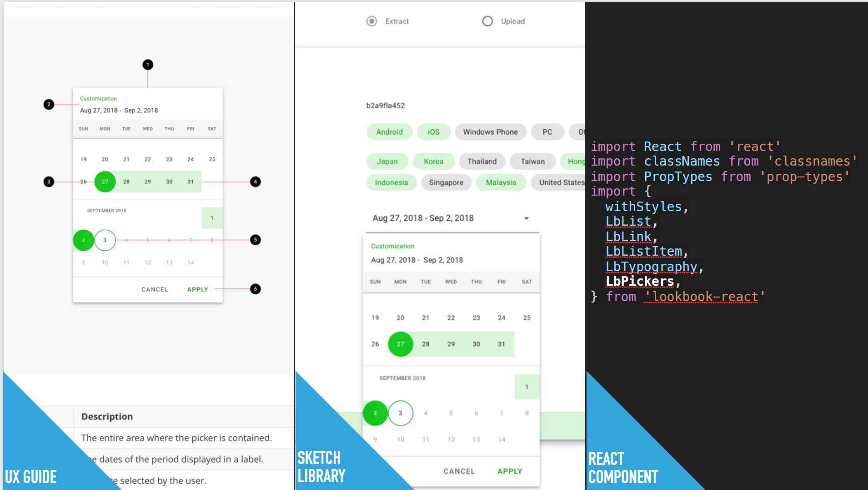868x490 pixels.
Task: Select day 30 in Sketch Library calendar
Action: (x=476, y=344)
